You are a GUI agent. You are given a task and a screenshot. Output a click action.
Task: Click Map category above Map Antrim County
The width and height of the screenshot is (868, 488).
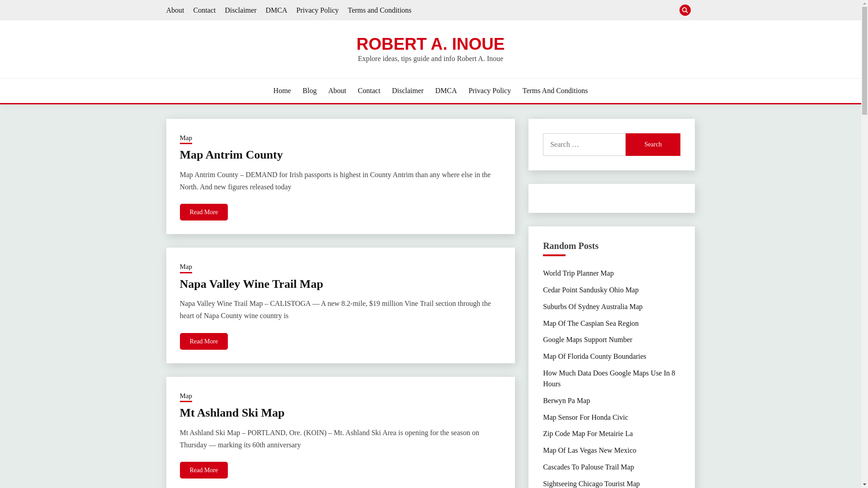point(186,138)
